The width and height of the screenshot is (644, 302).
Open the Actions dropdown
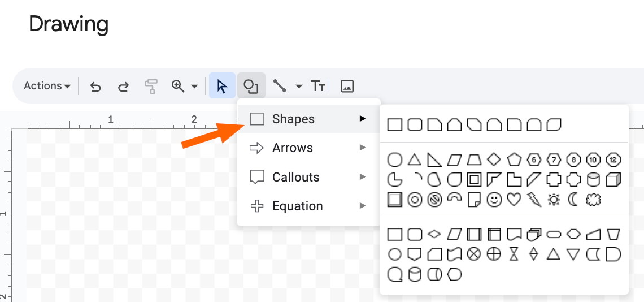tap(47, 86)
